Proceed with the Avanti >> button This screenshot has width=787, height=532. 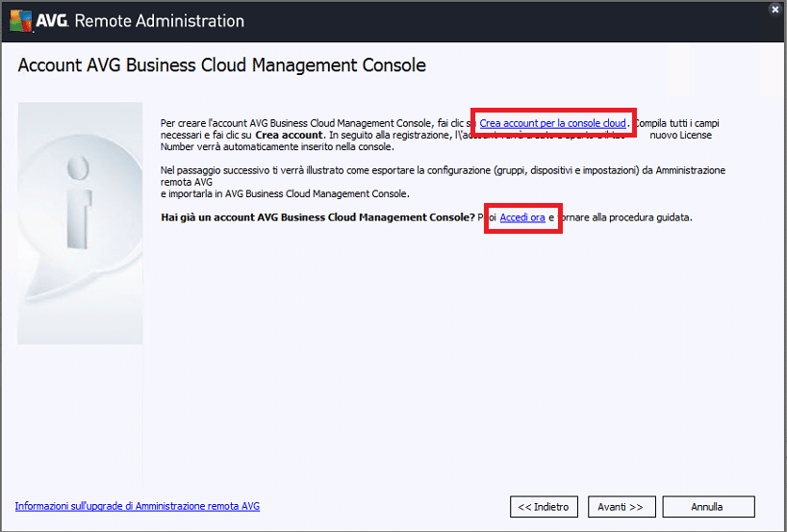pyautogui.click(x=622, y=507)
